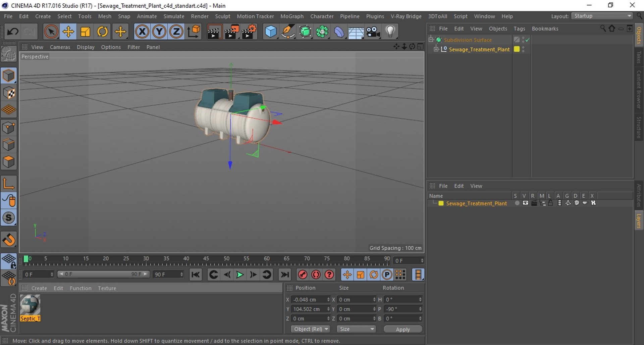Add a Floor environment object
This screenshot has width=644, height=345.
[x=356, y=32]
